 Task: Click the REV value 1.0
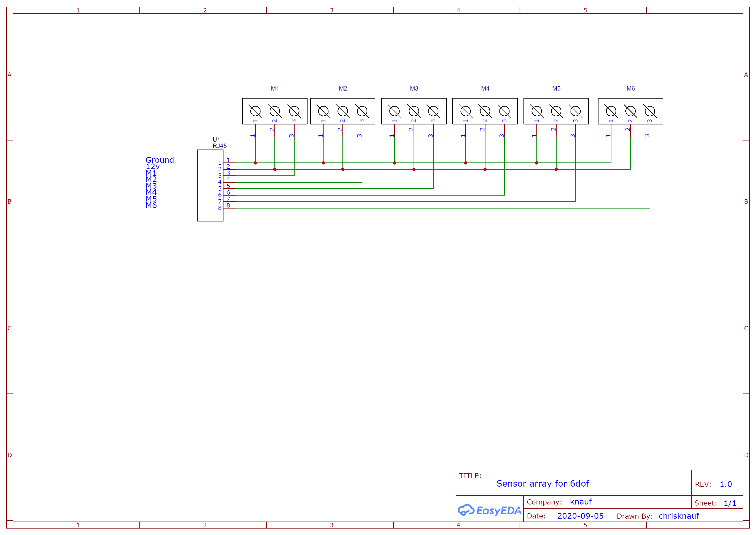[726, 484]
